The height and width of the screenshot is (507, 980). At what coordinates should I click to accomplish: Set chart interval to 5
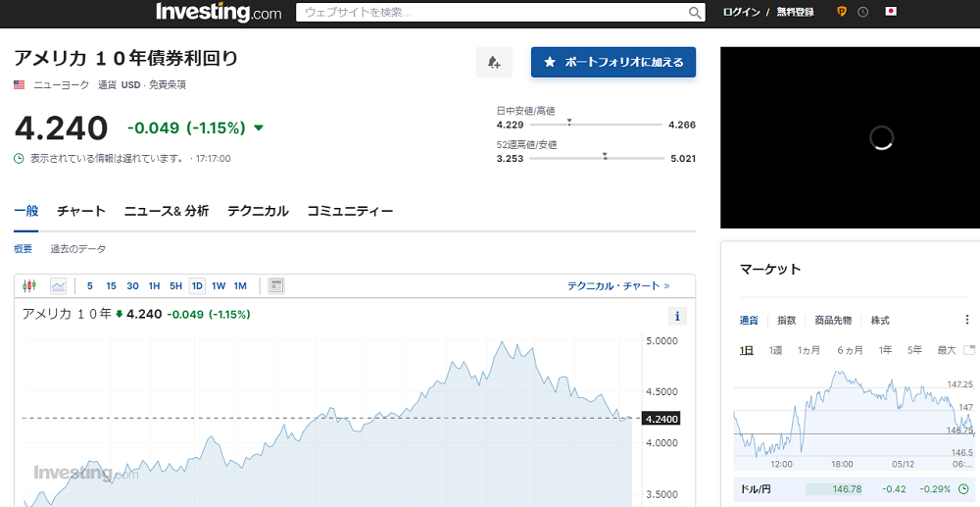point(90,285)
